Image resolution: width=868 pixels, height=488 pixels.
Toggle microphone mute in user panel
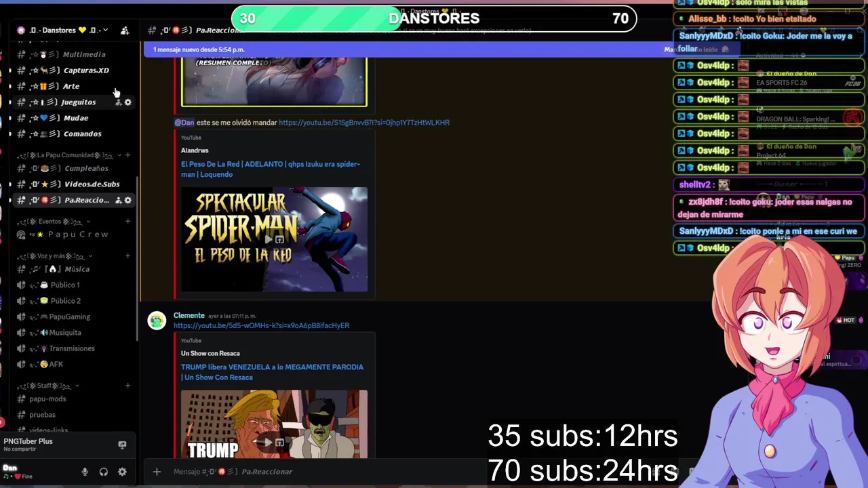(x=85, y=472)
